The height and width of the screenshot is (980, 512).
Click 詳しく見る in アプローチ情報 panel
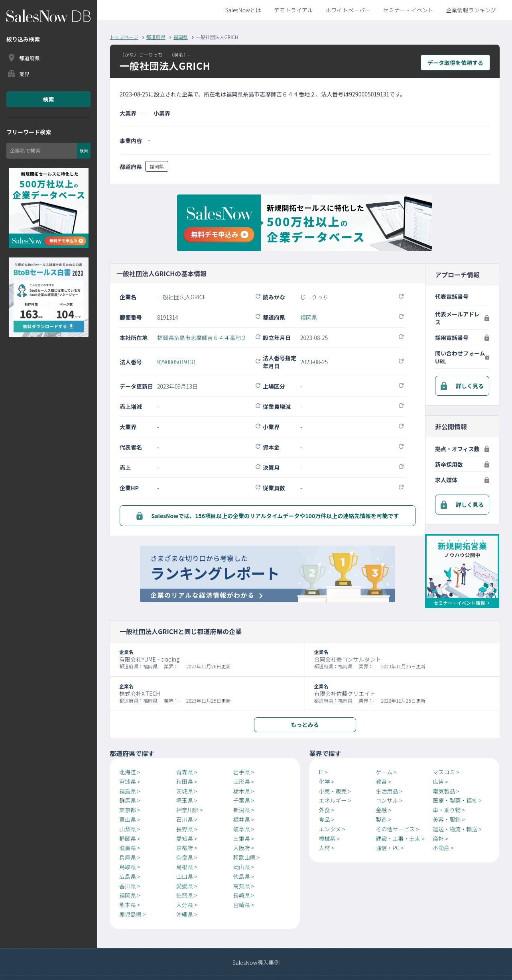tap(462, 386)
